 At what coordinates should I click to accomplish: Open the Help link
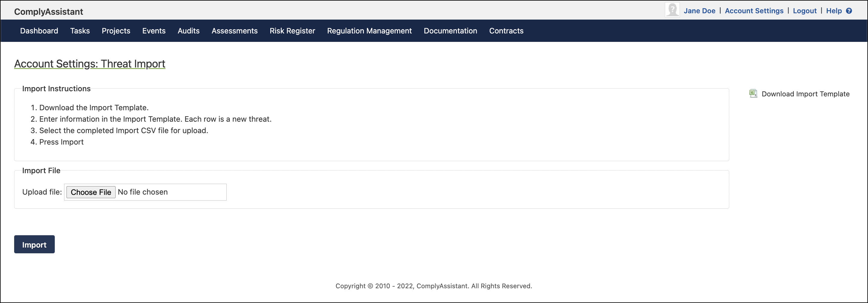[834, 11]
